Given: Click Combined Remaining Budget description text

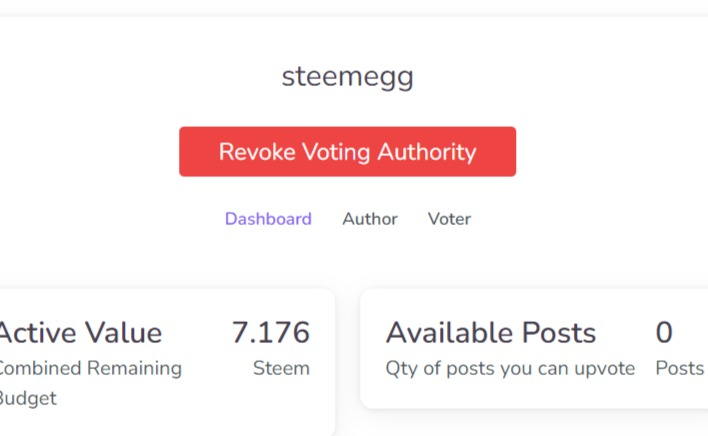Looking at the screenshot, I should click(x=90, y=368).
